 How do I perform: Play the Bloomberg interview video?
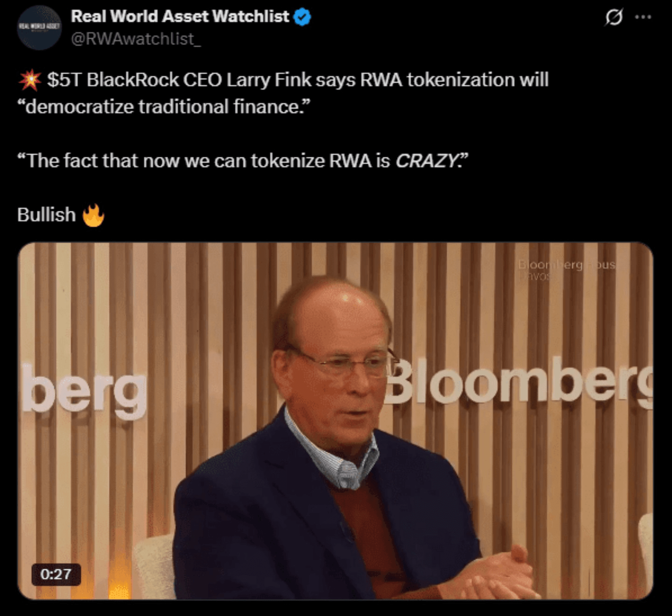click(335, 421)
